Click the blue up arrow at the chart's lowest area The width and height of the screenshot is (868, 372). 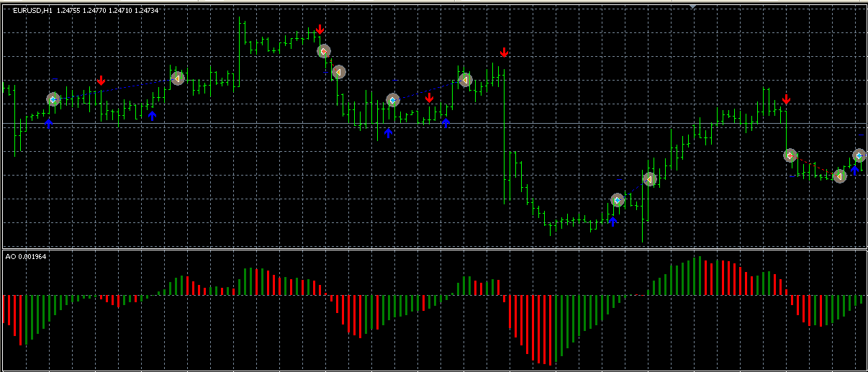[x=612, y=221]
